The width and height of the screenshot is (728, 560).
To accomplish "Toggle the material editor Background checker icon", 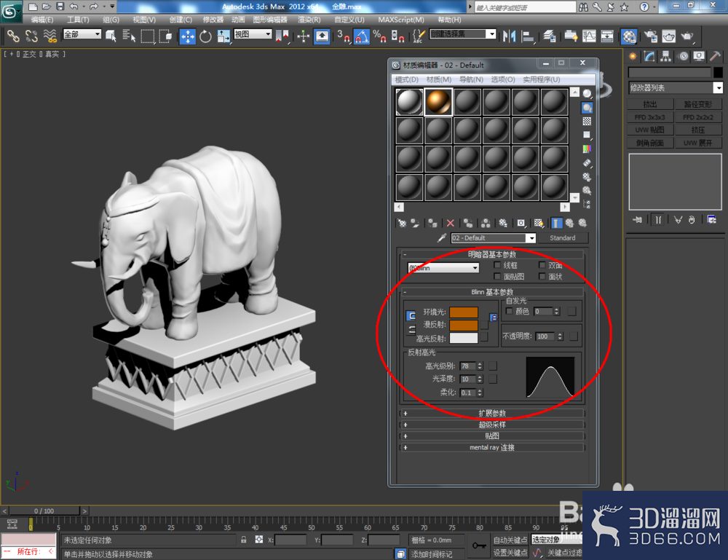I will [587, 121].
